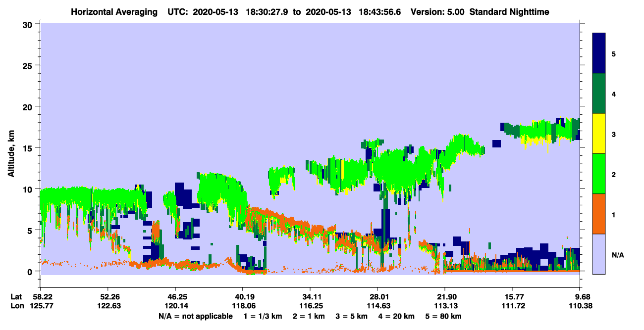Click the longitude value 111.72

pos(512,306)
